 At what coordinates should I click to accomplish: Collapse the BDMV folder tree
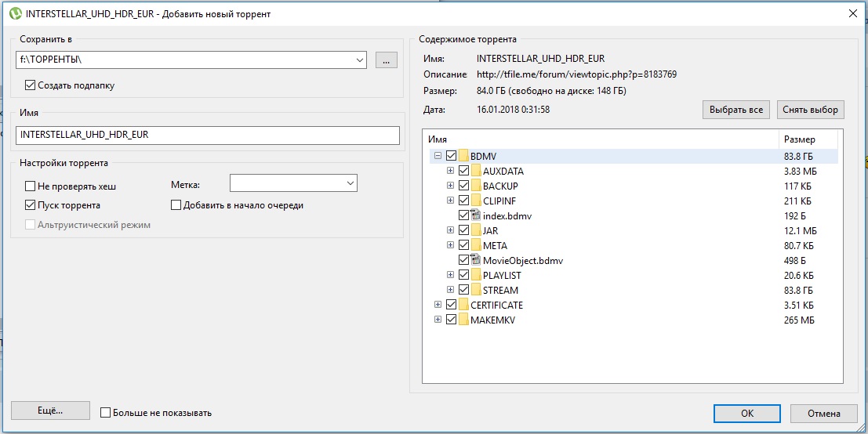pos(438,156)
